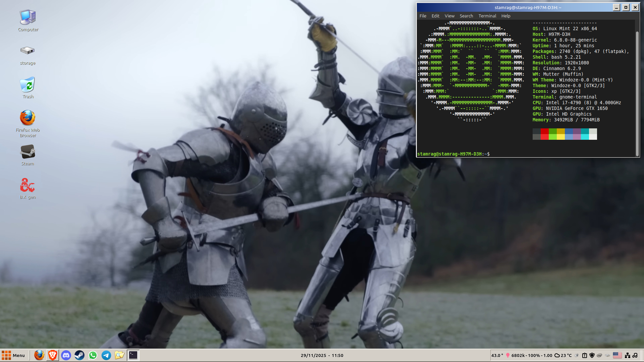
Task: Open the Search menu in terminal
Action: tap(466, 16)
